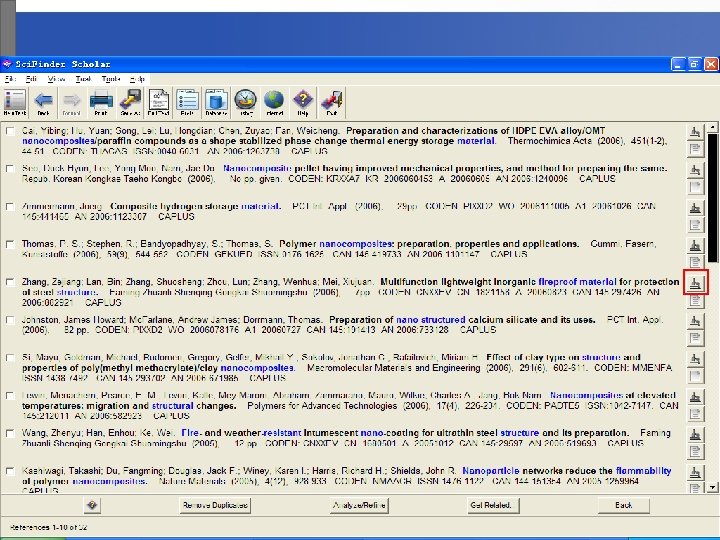Open Save As from the toolbar
The image size is (720, 540).
[x=130, y=102]
